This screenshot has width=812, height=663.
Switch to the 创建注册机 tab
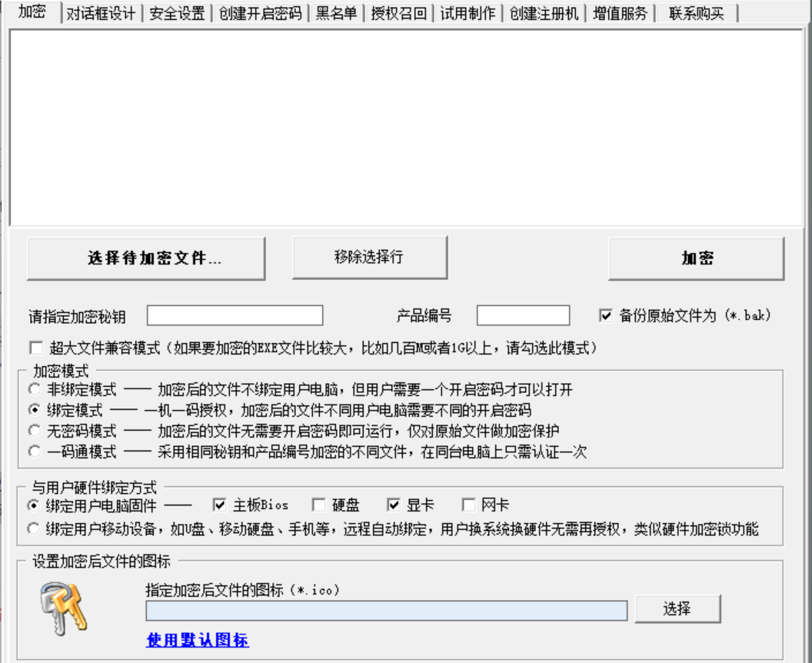pyautogui.click(x=543, y=13)
